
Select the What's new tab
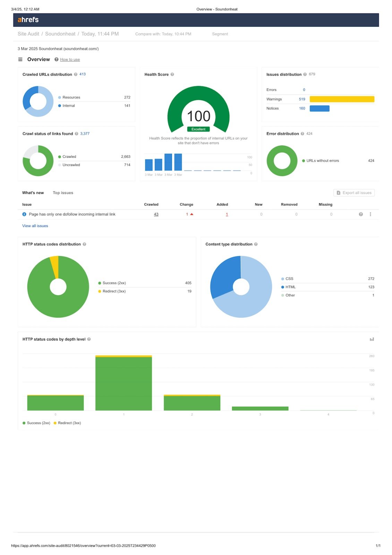(x=33, y=193)
